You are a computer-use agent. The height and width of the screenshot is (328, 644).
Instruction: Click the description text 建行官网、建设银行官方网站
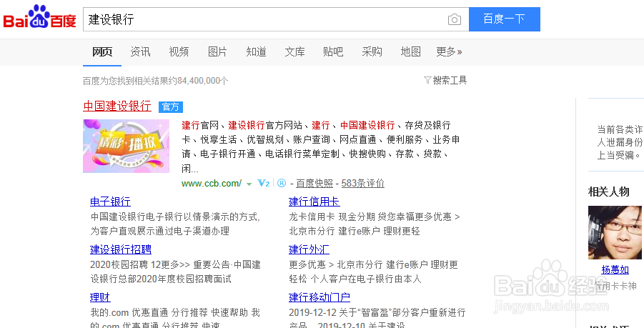click(242, 125)
